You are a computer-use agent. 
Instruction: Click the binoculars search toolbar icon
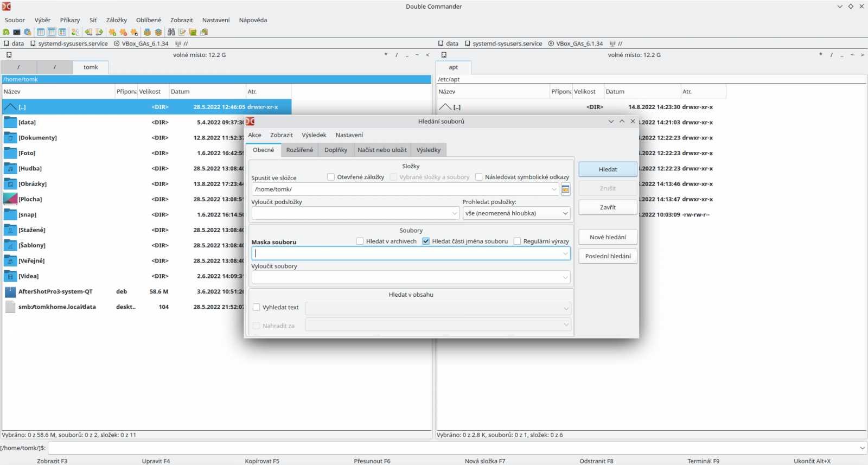point(171,32)
